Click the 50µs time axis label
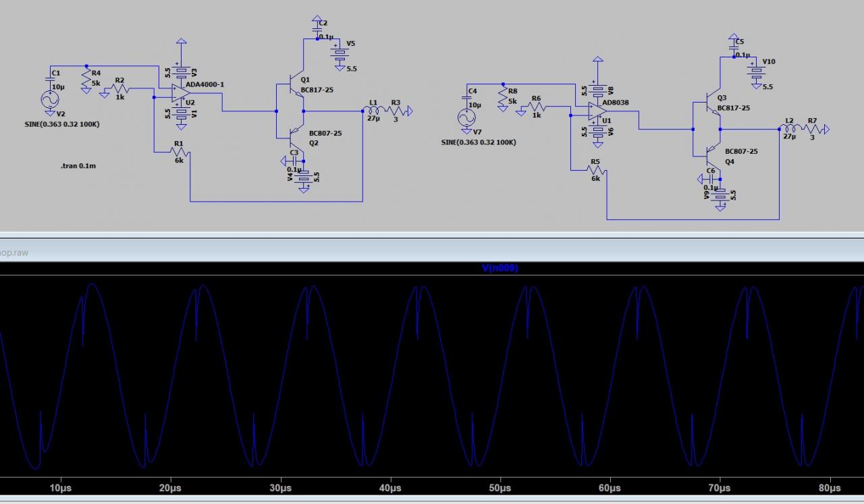Screen dimensions: 864x504 coord(500,488)
